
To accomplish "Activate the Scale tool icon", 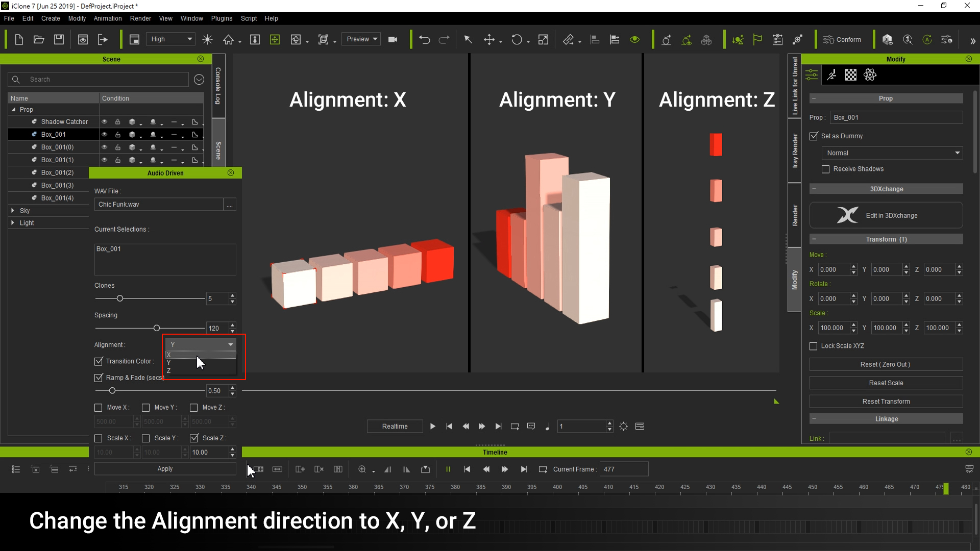I will [543, 39].
